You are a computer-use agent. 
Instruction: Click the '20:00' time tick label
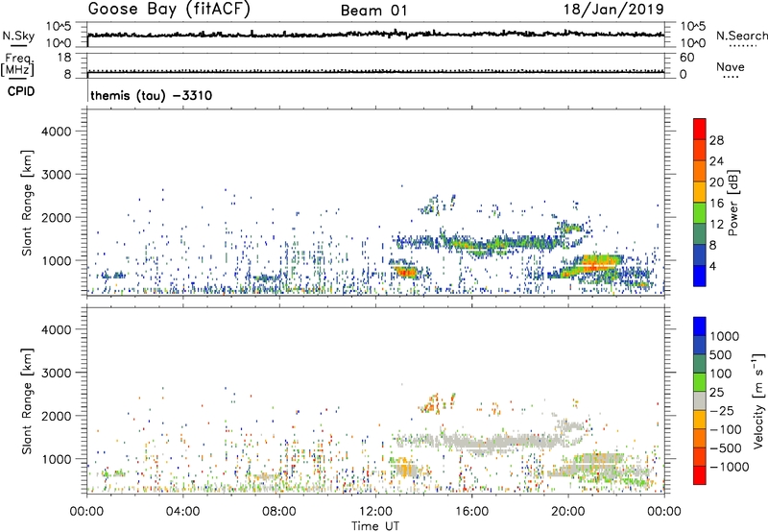[x=568, y=512]
